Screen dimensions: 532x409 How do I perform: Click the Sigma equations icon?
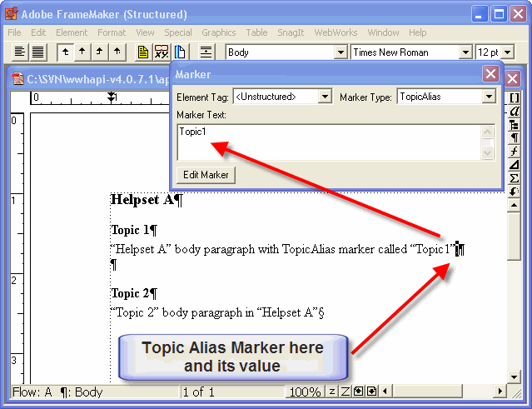tap(515, 177)
